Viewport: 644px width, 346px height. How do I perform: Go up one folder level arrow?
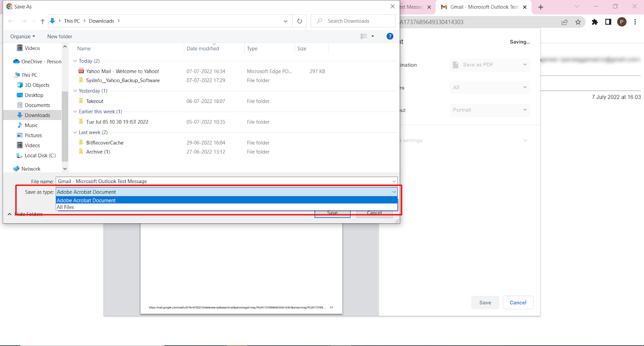point(42,21)
